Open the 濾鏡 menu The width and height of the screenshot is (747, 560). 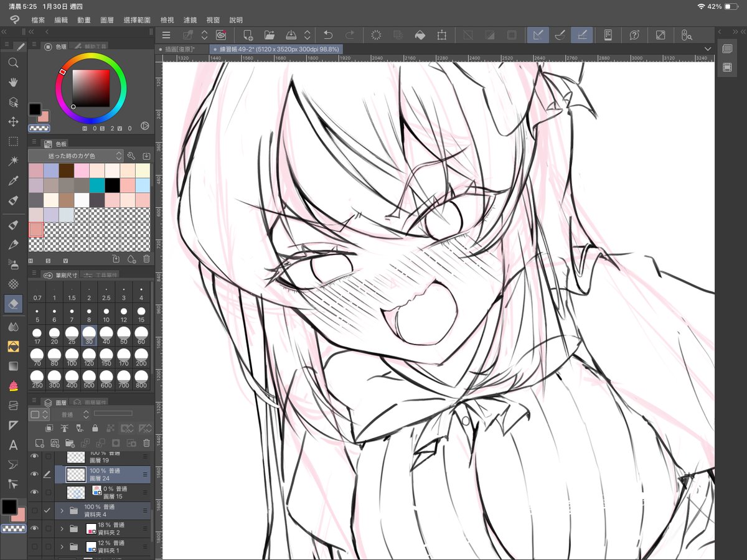tap(190, 20)
